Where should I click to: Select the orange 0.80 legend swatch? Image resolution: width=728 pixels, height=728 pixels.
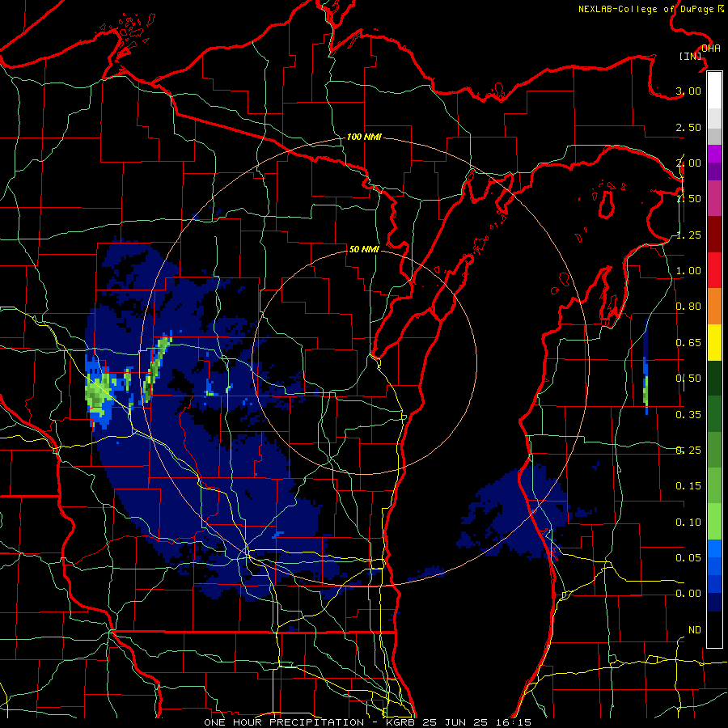[x=714, y=307]
